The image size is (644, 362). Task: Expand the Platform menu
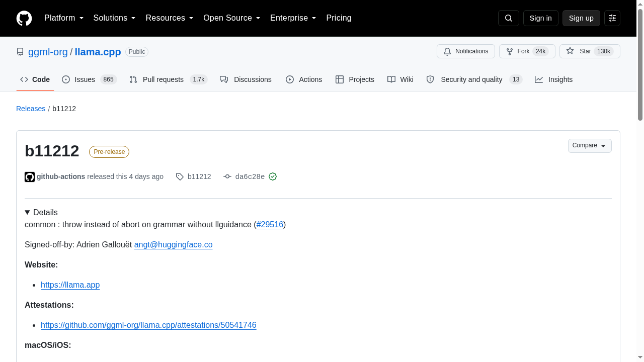pyautogui.click(x=64, y=18)
